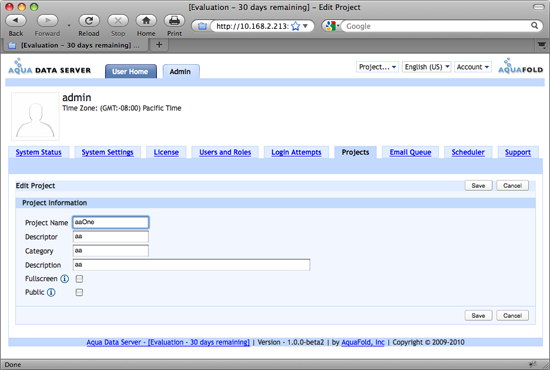This screenshot has height=370, width=550.
Task: Expand the English (US) language dropdown
Action: [427, 67]
